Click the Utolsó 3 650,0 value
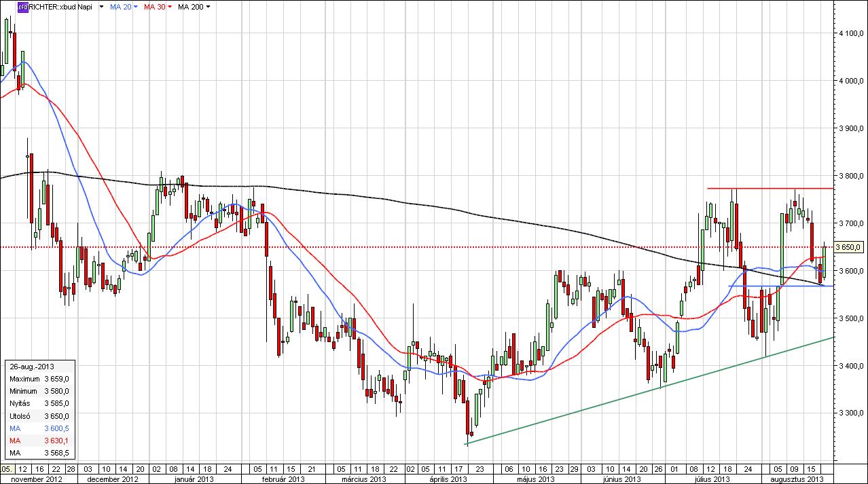 coord(57,415)
